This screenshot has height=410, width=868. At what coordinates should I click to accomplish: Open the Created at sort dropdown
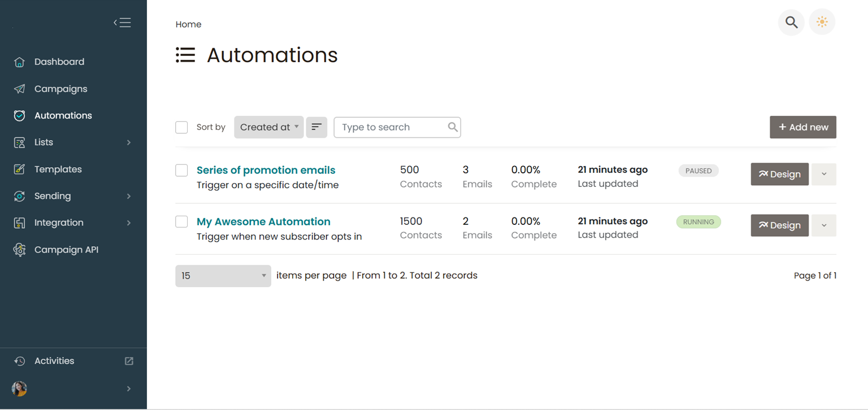coord(269,127)
